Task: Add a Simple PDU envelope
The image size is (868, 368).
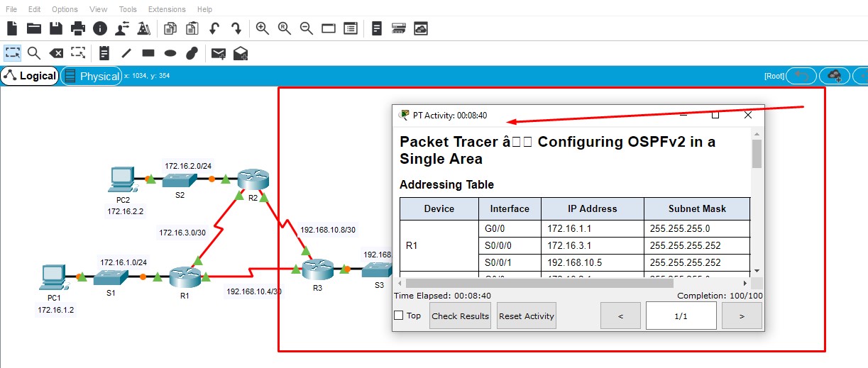Action: pyautogui.click(x=219, y=53)
